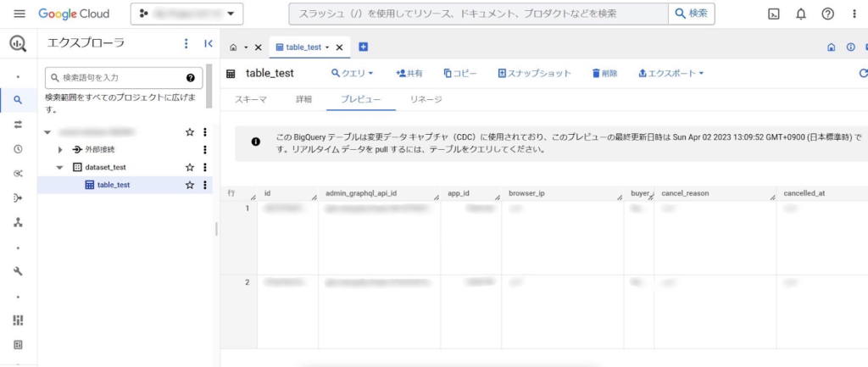Open the notifications bell
The image size is (868, 367).
[800, 14]
